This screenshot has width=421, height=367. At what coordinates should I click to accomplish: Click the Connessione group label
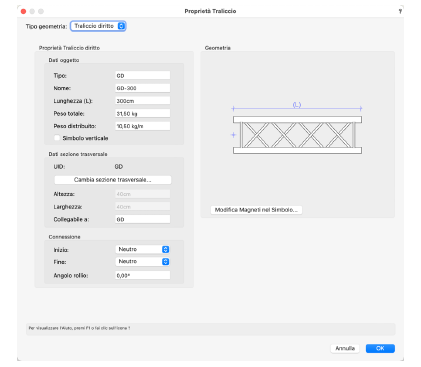tap(64, 237)
